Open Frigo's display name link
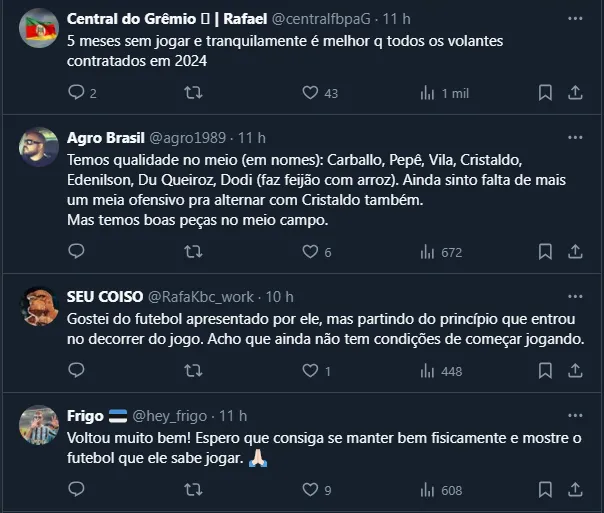This screenshot has height=513, width=604. [86, 415]
